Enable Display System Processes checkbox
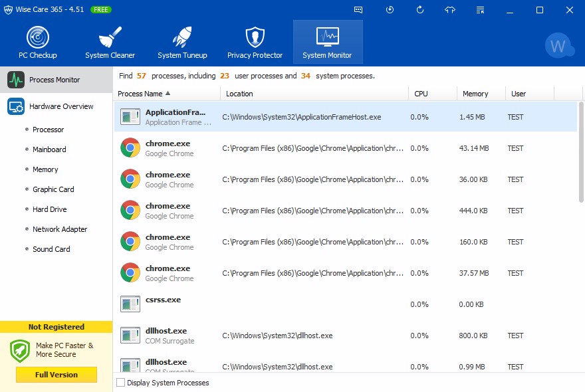Image resolution: width=585 pixels, height=392 pixels. click(x=120, y=383)
